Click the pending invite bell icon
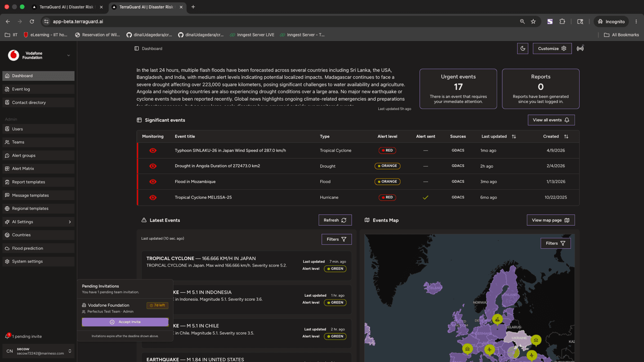Viewport: 644px width, 362px height. click(7, 336)
